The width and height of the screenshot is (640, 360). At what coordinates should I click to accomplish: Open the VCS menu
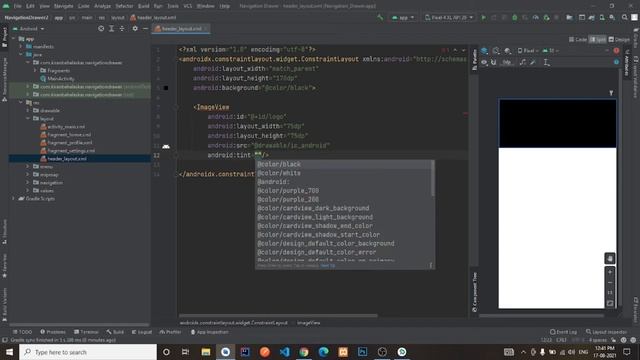[188, 6]
